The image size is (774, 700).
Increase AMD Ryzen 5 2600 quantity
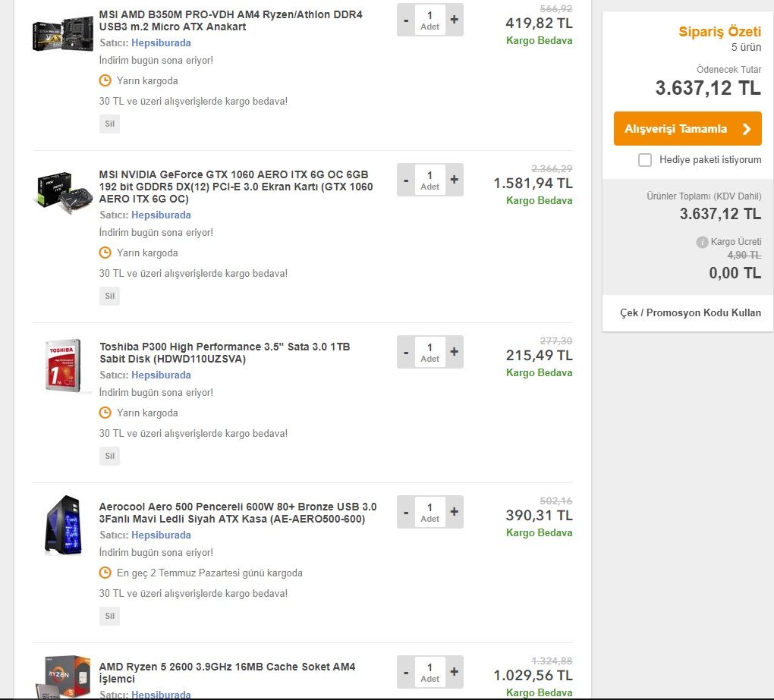[x=454, y=672]
